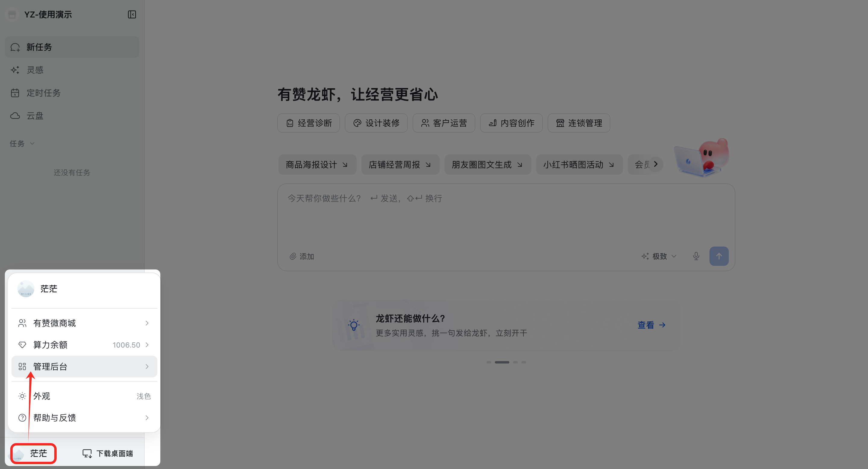Open the 帮助与反馈 submenu
This screenshot has width=868, height=469.
coord(84,418)
